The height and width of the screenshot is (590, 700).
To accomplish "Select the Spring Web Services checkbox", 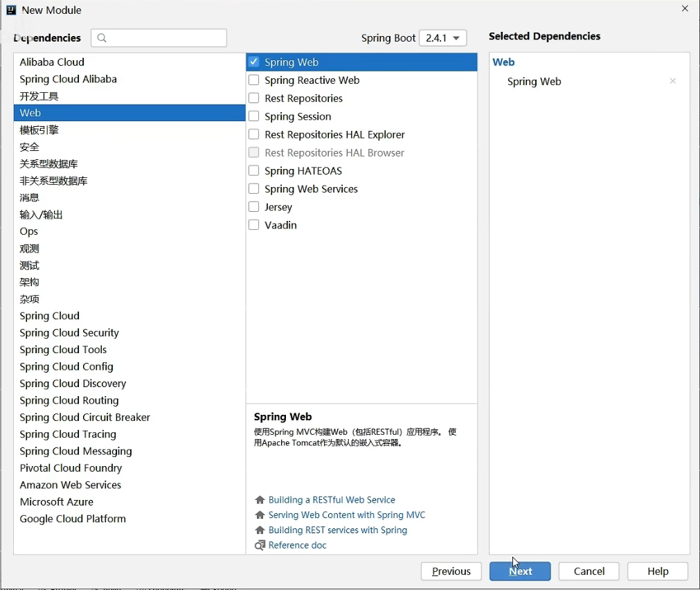I will pos(253,188).
